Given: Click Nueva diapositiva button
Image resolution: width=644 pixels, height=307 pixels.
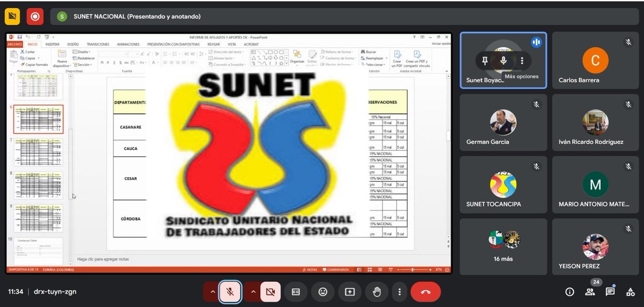Looking at the screenshot, I should (62, 58).
